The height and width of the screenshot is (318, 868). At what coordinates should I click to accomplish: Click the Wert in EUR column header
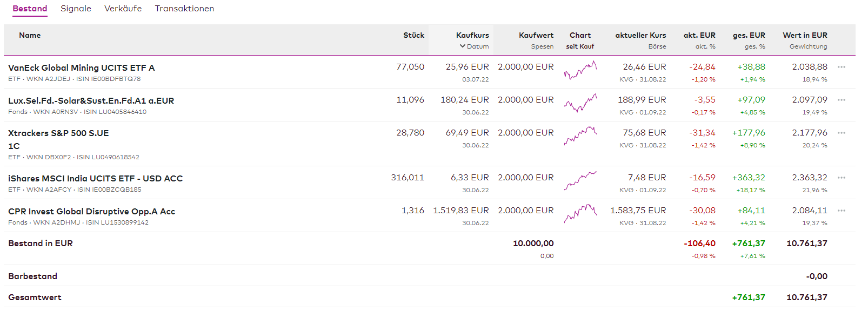point(805,35)
